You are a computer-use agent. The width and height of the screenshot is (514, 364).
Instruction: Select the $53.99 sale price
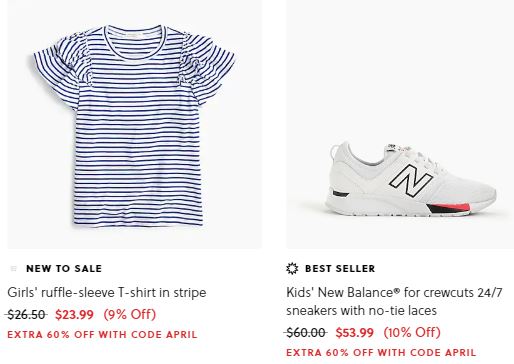click(354, 332)
